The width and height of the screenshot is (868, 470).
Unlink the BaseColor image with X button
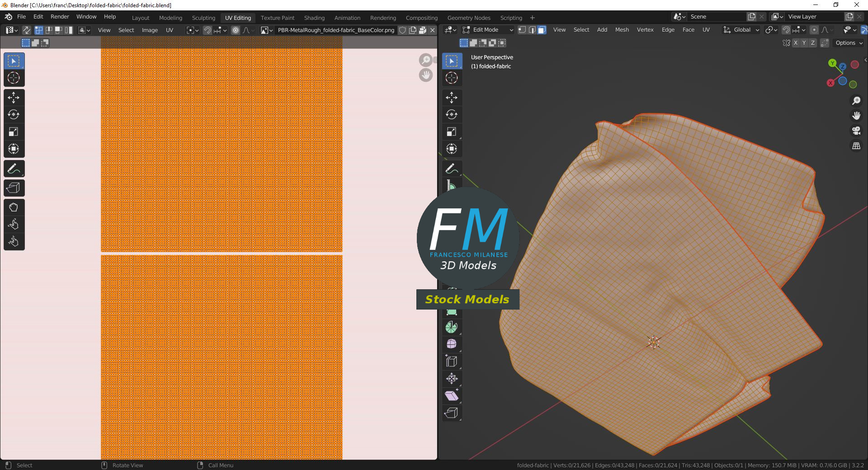point(433,30)
